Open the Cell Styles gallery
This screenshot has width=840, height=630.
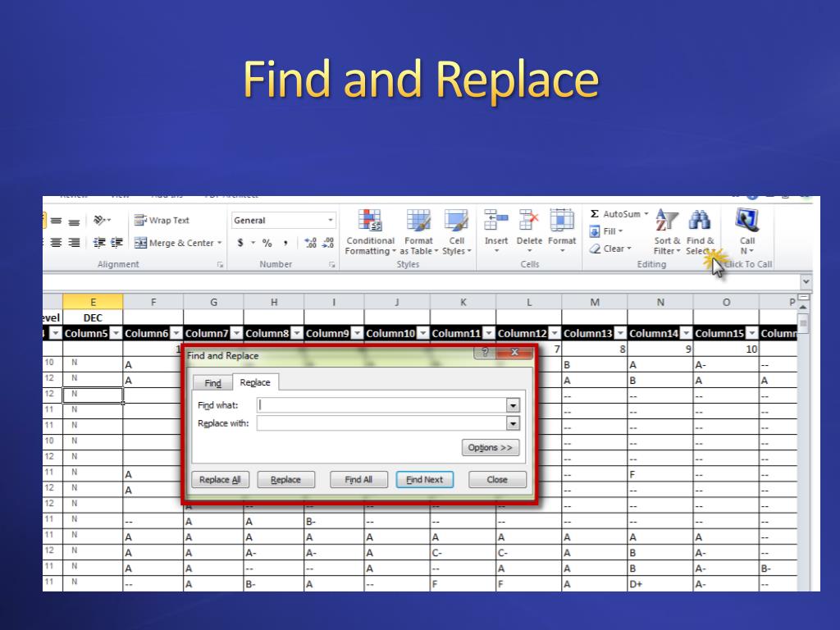(x=456, y=232)
